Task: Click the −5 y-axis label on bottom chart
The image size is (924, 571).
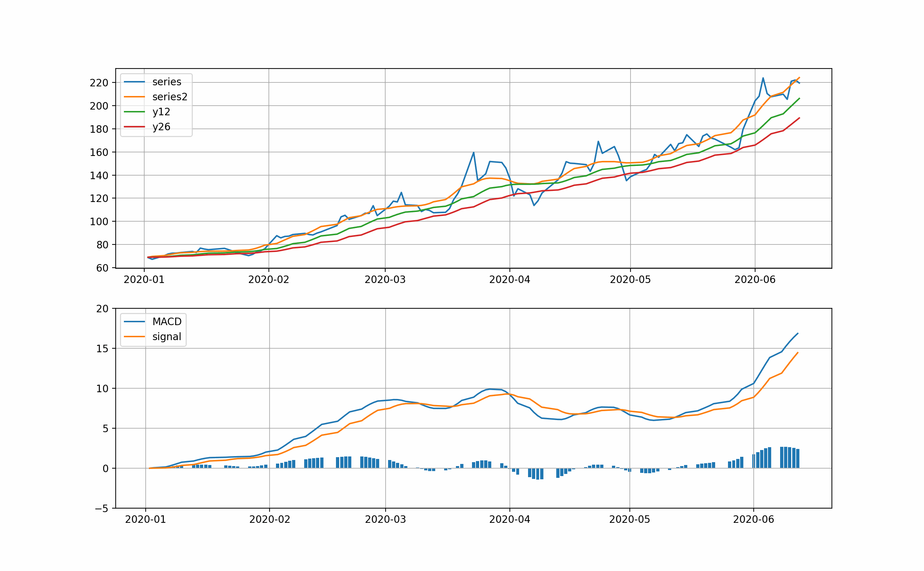Action: (x=101, y=509)
